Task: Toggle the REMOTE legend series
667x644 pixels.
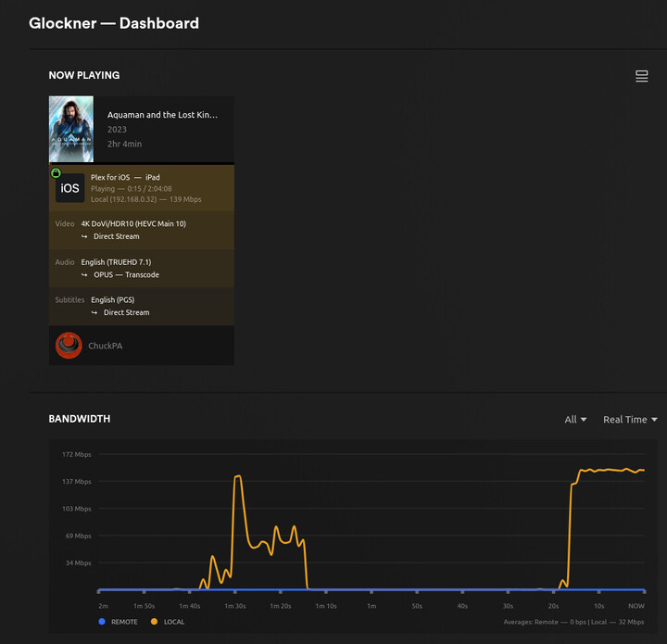Action: tap(118, 622)
